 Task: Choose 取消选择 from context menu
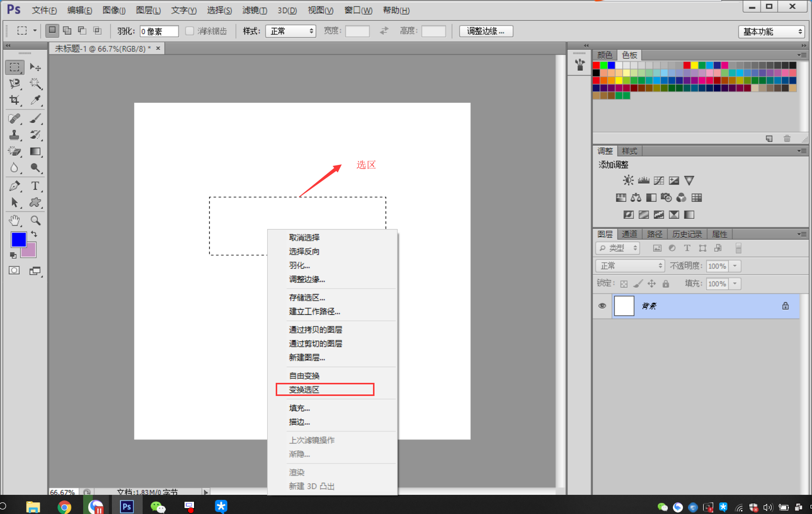point(304,238)
